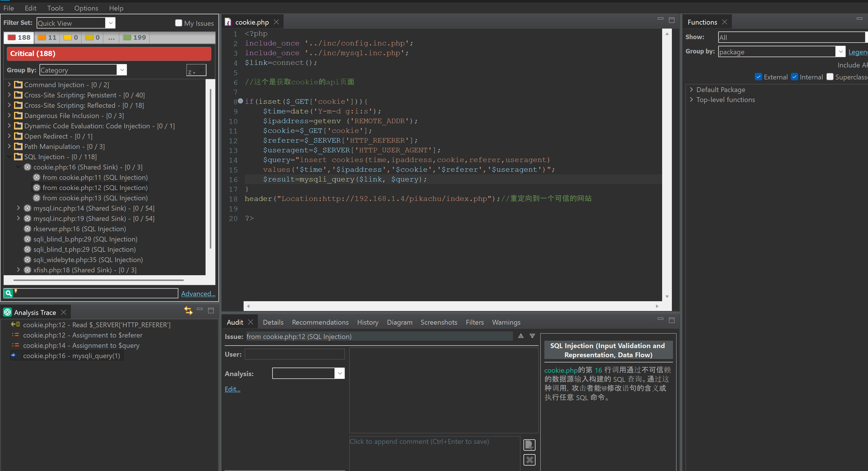Select the previous issue up arrow
The height and width of the screenshot is (471, 868).
tap(521, 336)
